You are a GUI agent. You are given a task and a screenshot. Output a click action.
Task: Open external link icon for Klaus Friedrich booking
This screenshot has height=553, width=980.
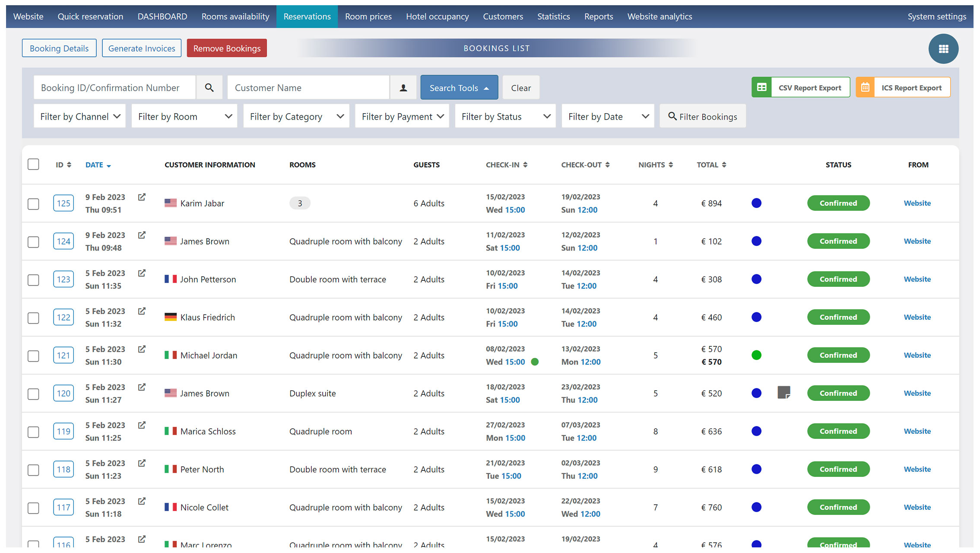[142, 311]
